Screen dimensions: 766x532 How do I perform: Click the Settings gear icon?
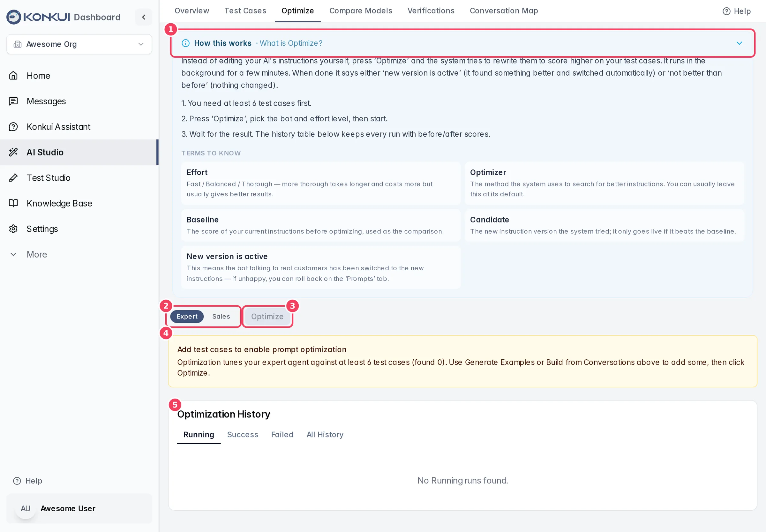click(13, 229)
